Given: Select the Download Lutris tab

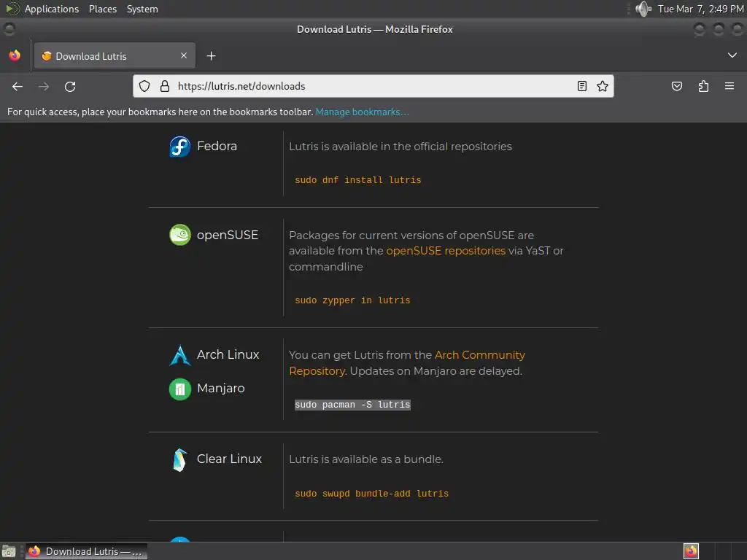Looking at the screenshot, I should coord(115,56).
